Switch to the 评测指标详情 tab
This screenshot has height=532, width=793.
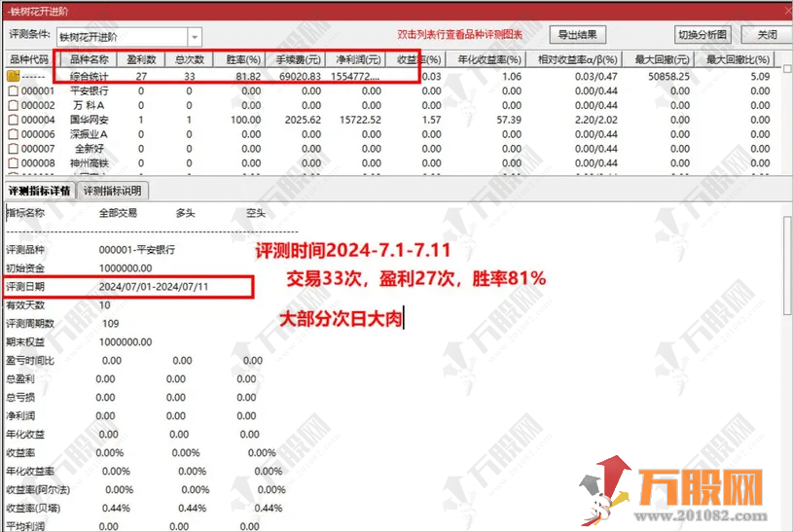40,192
